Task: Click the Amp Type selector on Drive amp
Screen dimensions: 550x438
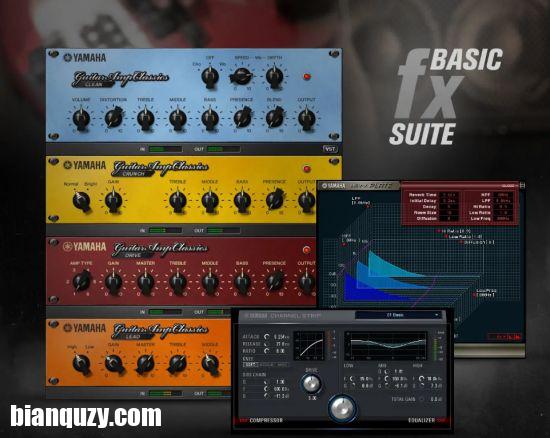Action: tap(81, 282)
